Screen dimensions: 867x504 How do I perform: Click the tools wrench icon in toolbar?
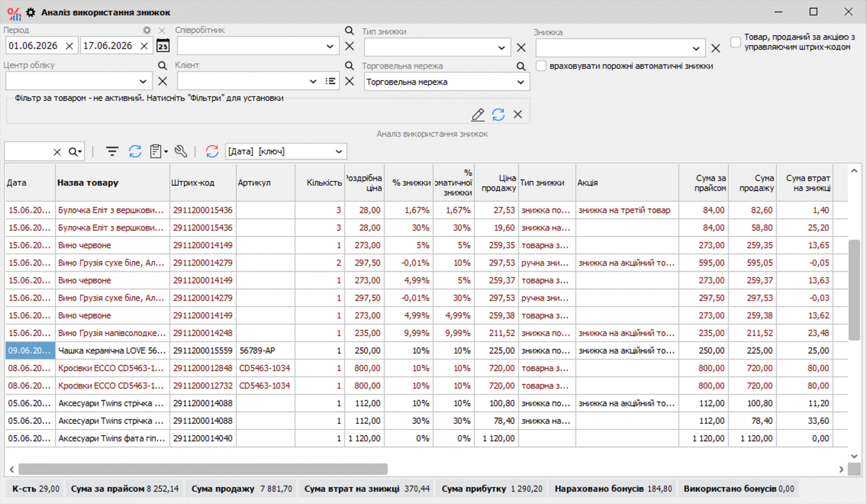[x=181, y=152]
